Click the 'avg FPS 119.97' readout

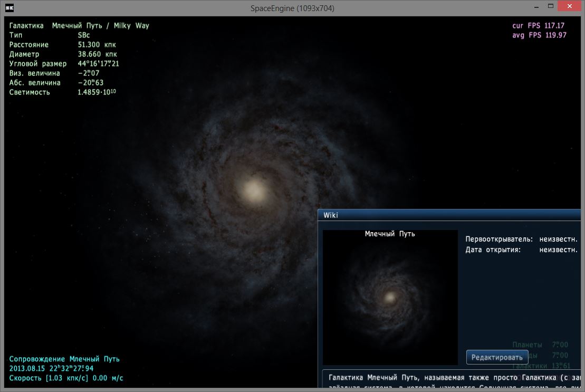point(539,35)
